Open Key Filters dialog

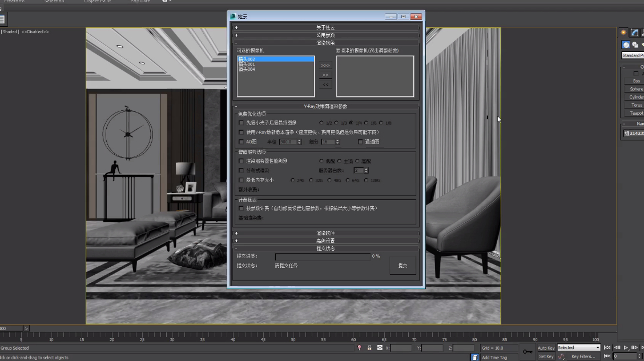click(x=583, y=356)
